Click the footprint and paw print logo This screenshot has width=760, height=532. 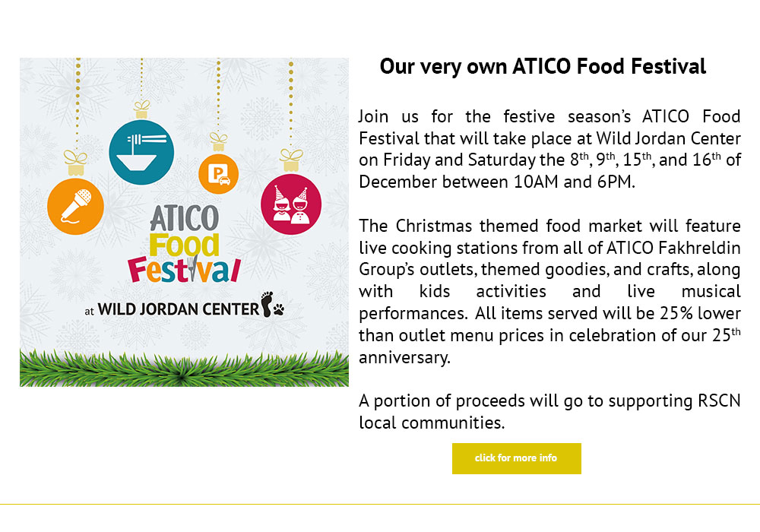click(272, 304)
